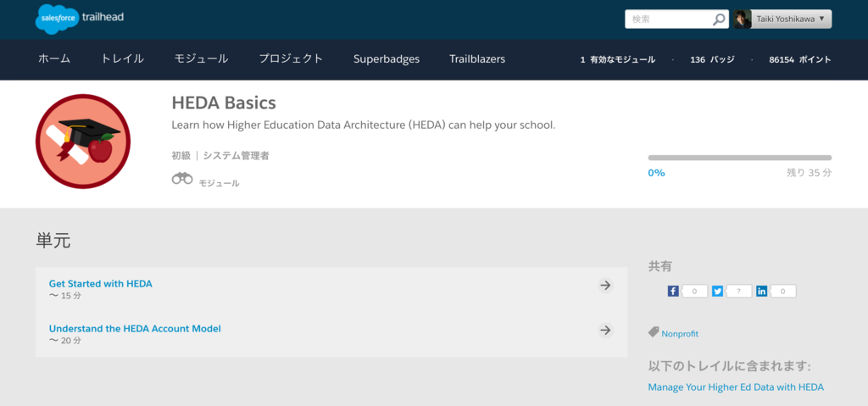Open the Trailblazers nav item

pyautogui.click(x=477, y=58)
